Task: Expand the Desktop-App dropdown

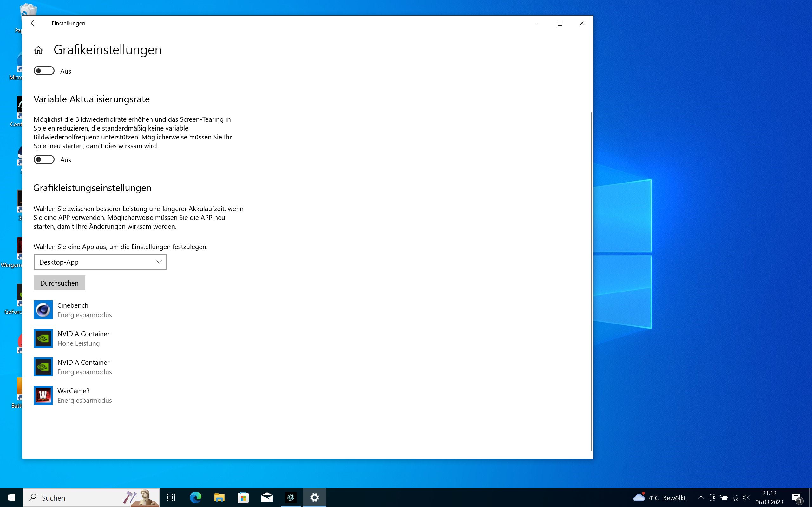Action: 100,262
